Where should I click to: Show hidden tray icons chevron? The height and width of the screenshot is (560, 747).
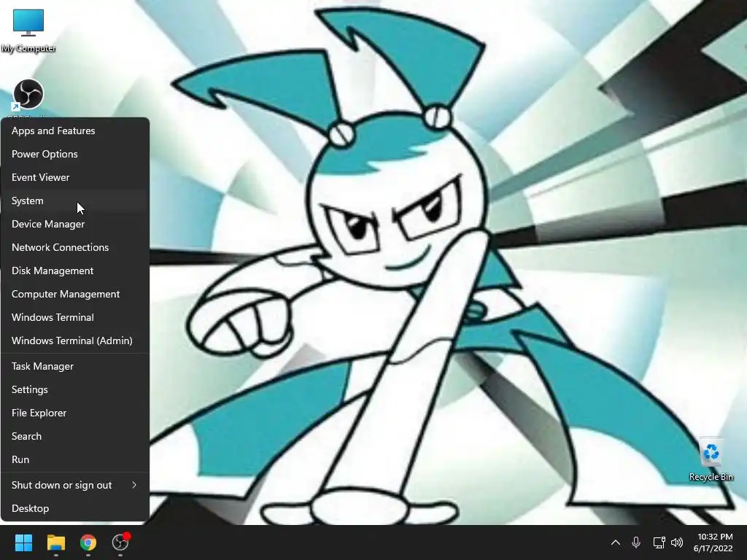616,542
